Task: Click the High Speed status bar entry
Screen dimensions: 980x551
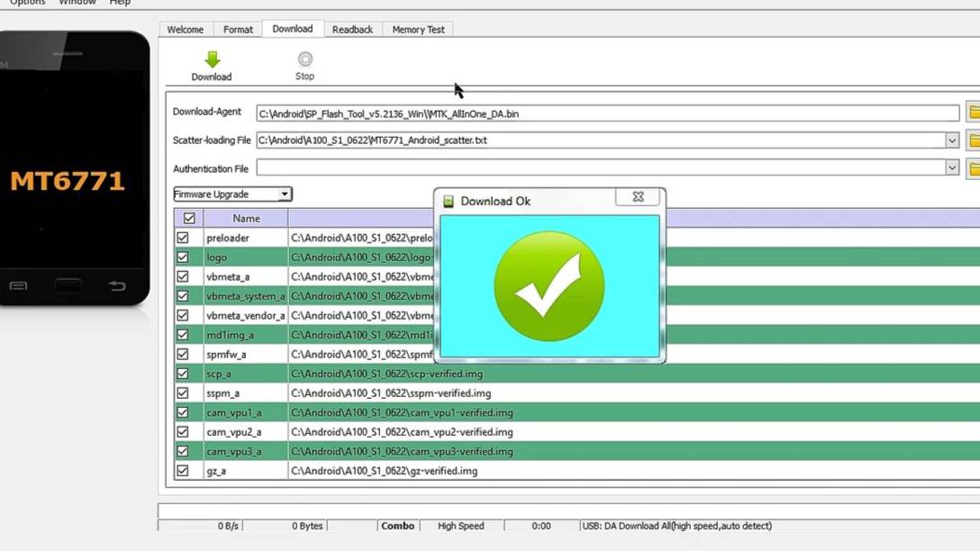Action: (461, 526)
